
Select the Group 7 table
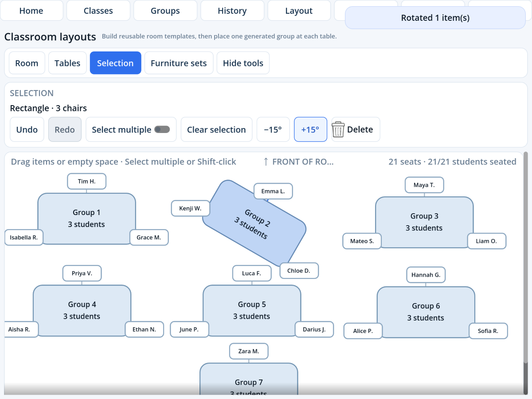249,379
